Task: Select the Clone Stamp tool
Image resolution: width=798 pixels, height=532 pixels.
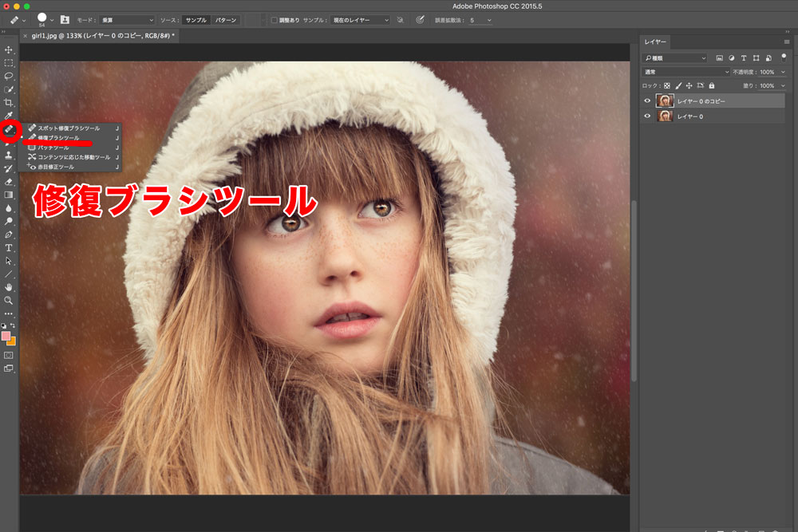Action: pos(9,155)
